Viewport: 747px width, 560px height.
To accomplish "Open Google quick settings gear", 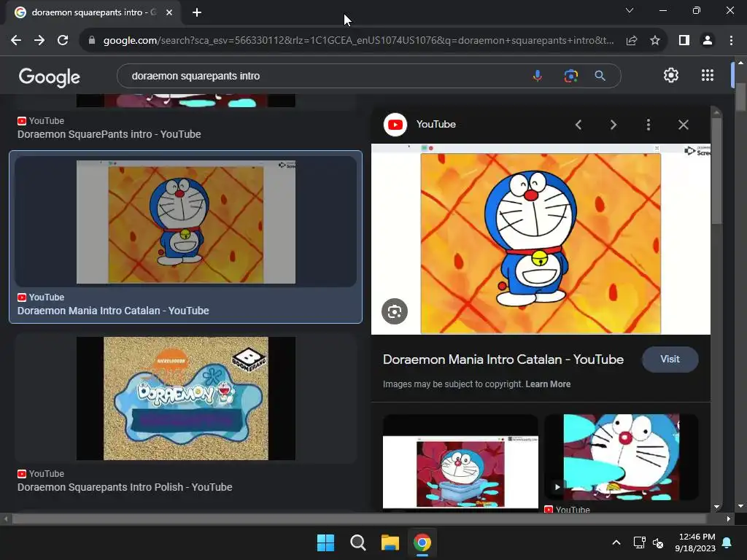I will [x=671, y=75].
